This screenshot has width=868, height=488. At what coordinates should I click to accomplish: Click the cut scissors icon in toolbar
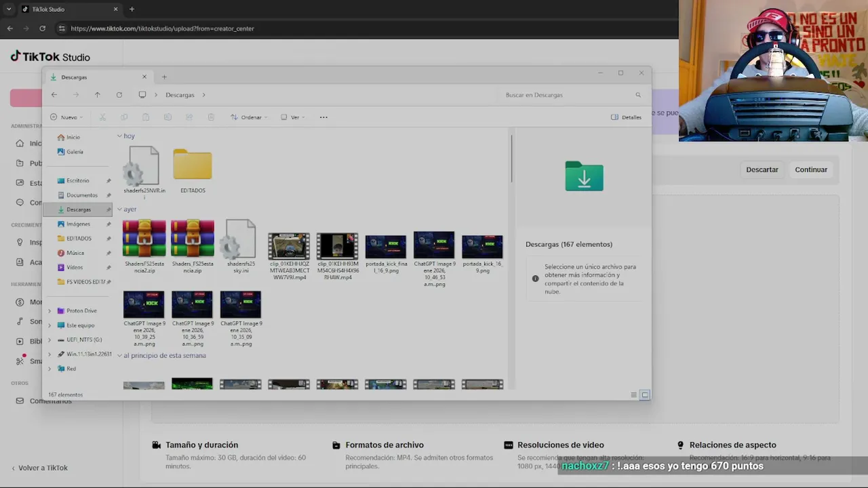tap(103, 117)
